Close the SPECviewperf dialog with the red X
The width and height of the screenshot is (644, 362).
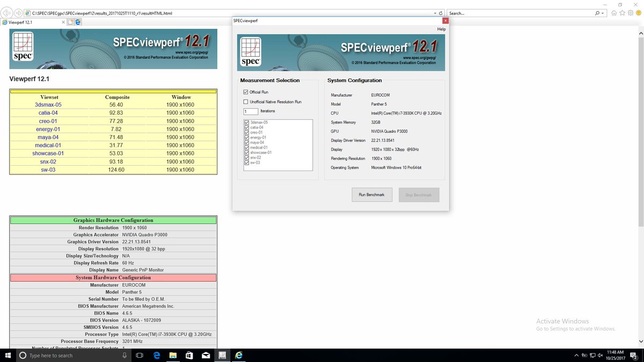point(445,20)
